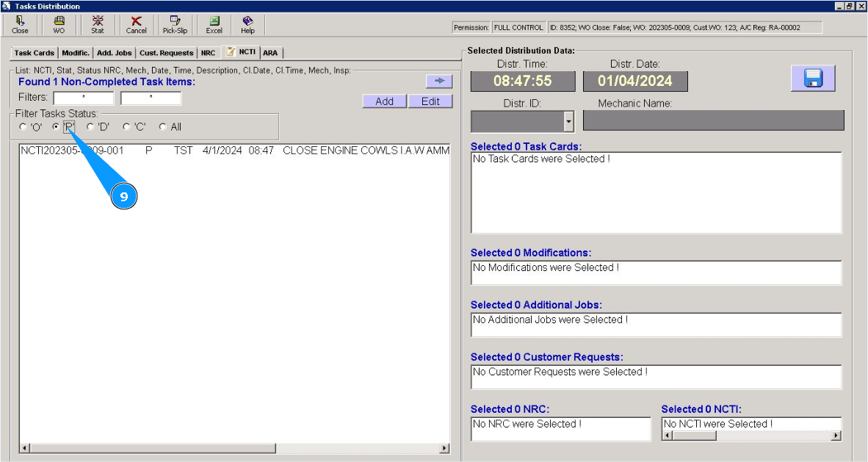Click 'No Customer Requests were Selected !' text
This screenshot has height=462, width=868.
click(560, 372)
